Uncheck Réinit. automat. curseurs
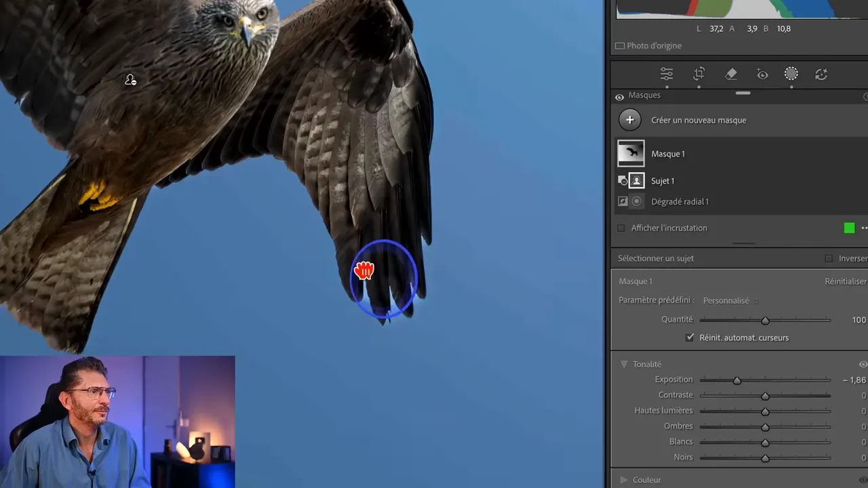 (x=690, y=337)
